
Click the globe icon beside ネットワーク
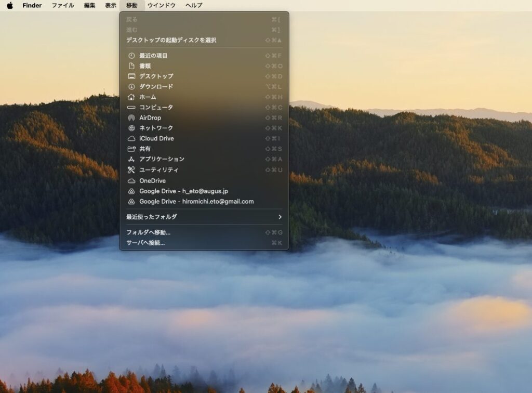point(131,128)
